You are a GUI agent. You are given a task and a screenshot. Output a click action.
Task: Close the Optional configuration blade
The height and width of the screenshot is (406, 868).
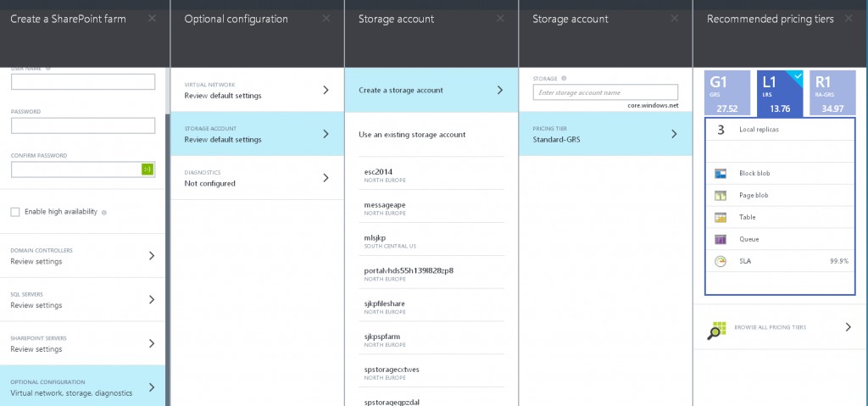coord(326,19)
